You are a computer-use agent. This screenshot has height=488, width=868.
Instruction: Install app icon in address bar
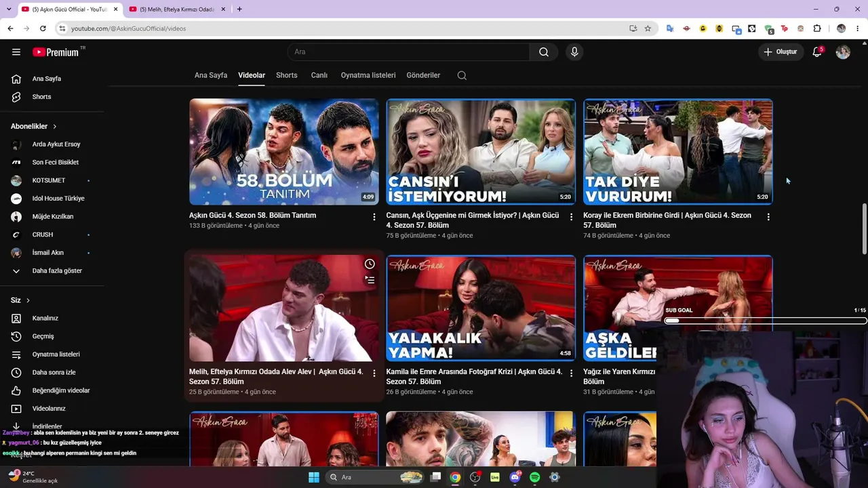[x=633, y=28]
